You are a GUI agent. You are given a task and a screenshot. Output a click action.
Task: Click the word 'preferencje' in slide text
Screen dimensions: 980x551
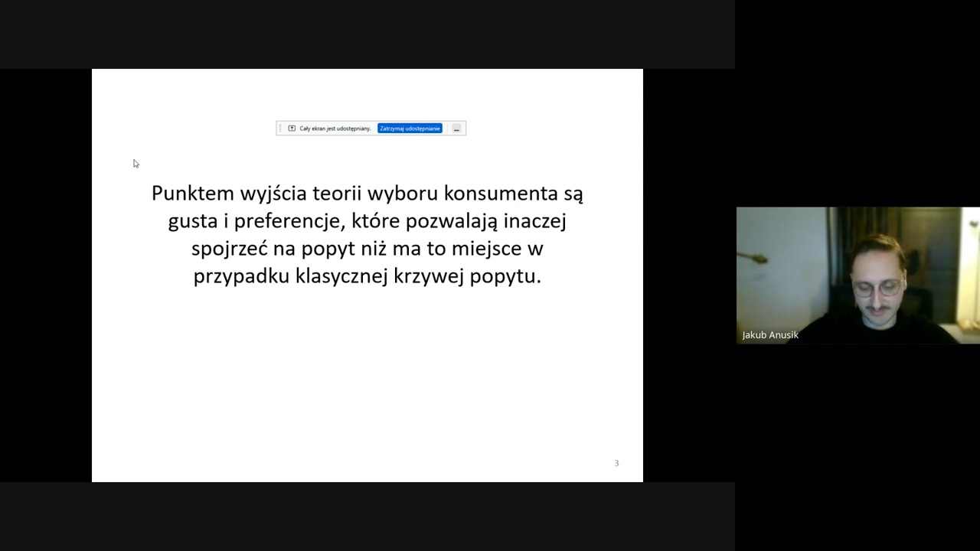289,221
